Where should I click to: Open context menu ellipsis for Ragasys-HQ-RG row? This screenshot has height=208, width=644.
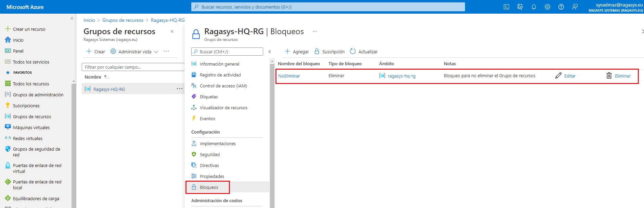click(179, 89)
